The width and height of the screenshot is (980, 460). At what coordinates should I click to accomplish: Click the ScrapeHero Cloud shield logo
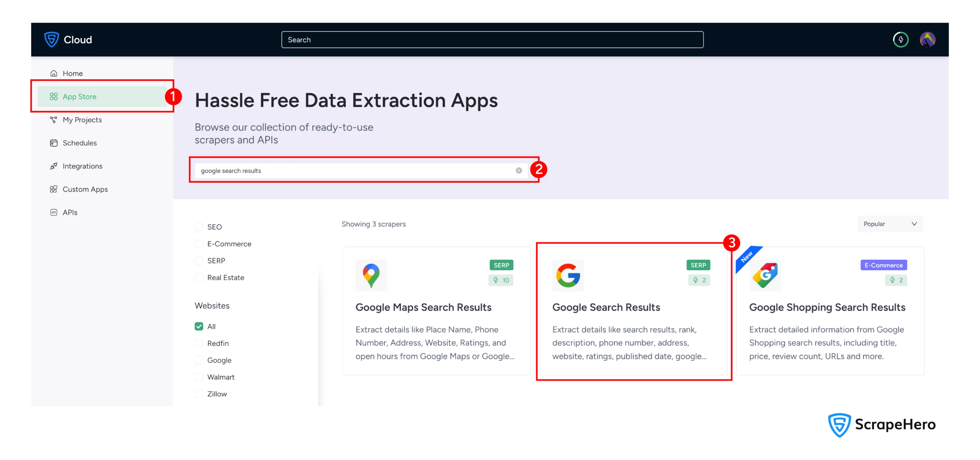(51, 39)
